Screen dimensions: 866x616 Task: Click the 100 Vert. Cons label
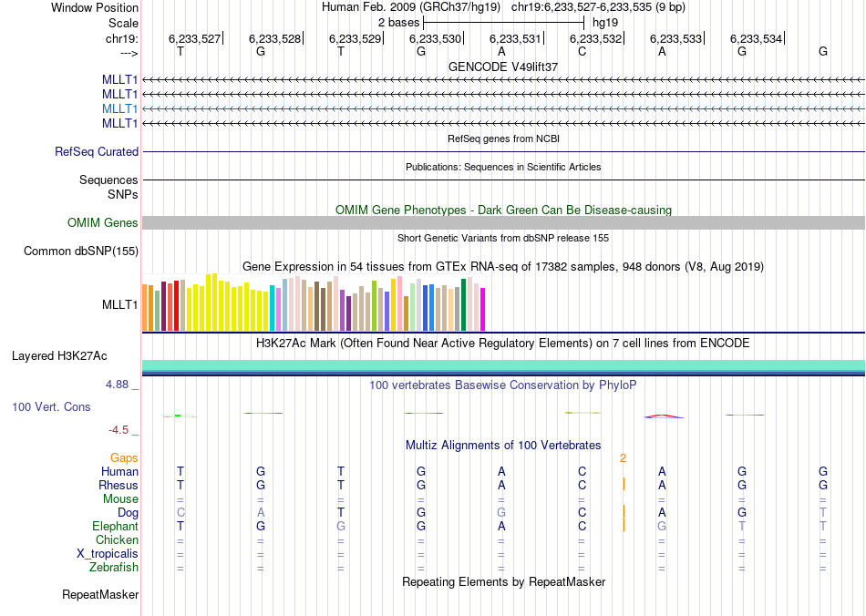(51, 407)
